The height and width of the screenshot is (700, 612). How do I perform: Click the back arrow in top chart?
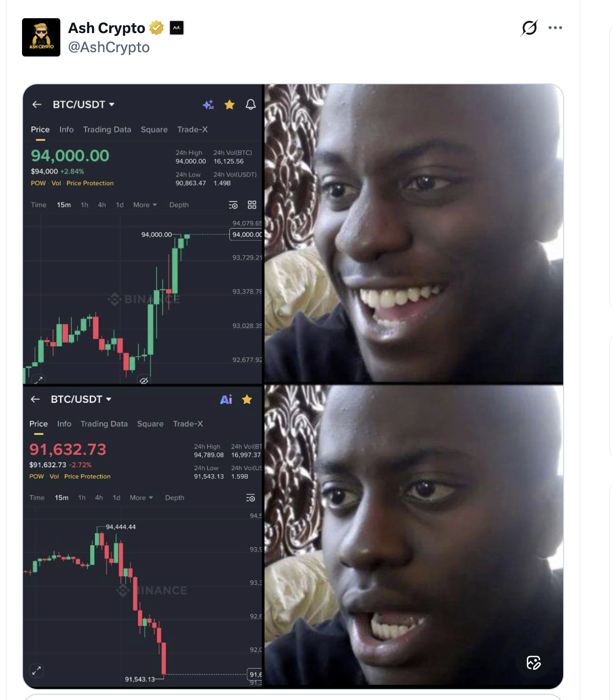pyautogui.click(x=37, y=104)
